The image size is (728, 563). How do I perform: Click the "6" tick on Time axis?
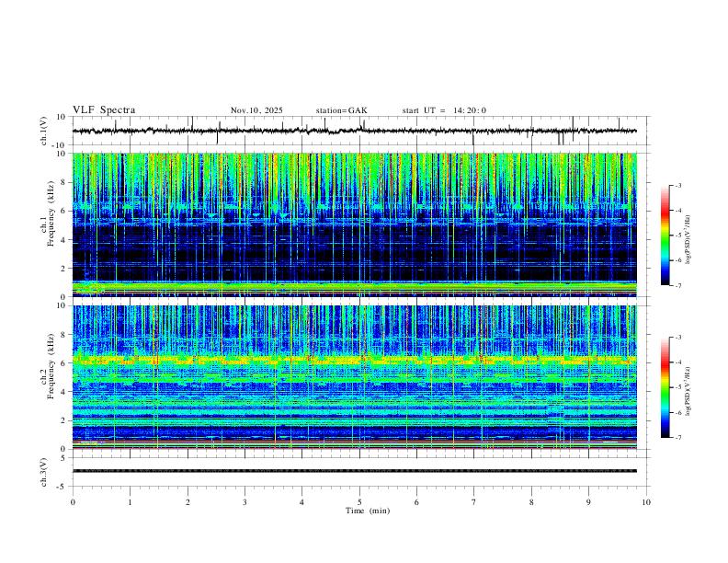click(416, 502)
